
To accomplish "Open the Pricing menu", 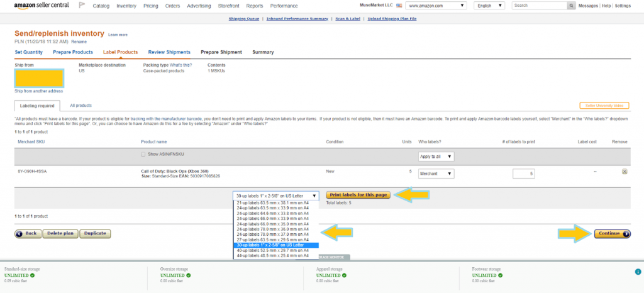I will point(151,6).
